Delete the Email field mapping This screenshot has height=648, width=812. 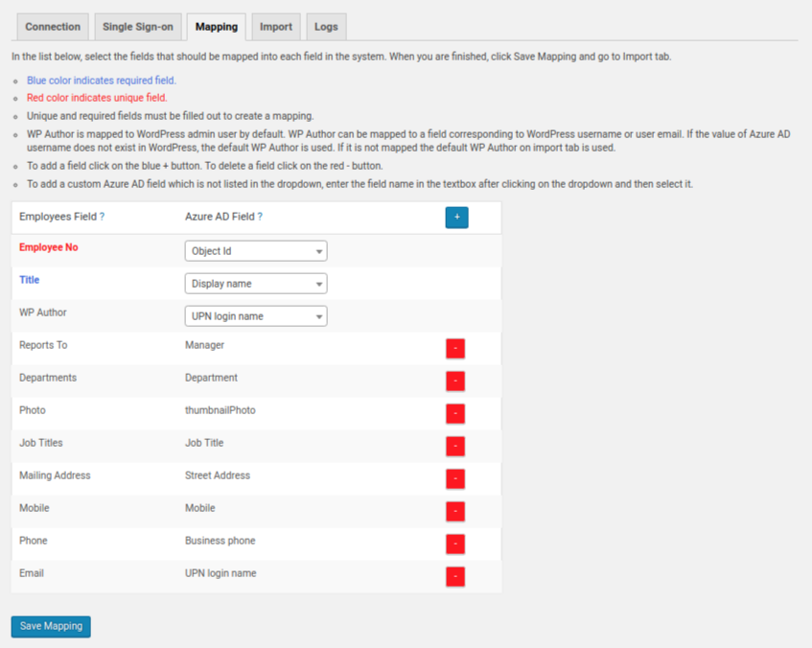455,577
